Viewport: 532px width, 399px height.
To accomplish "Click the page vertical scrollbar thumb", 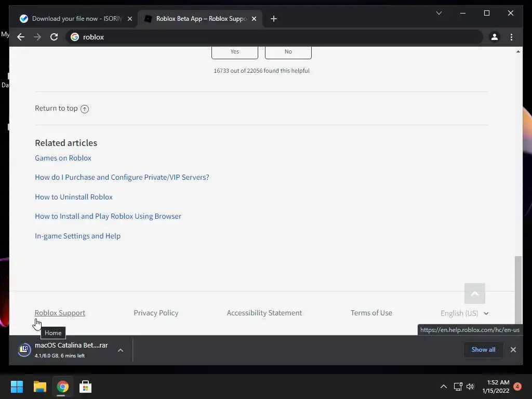I will [x=518, y=290].
